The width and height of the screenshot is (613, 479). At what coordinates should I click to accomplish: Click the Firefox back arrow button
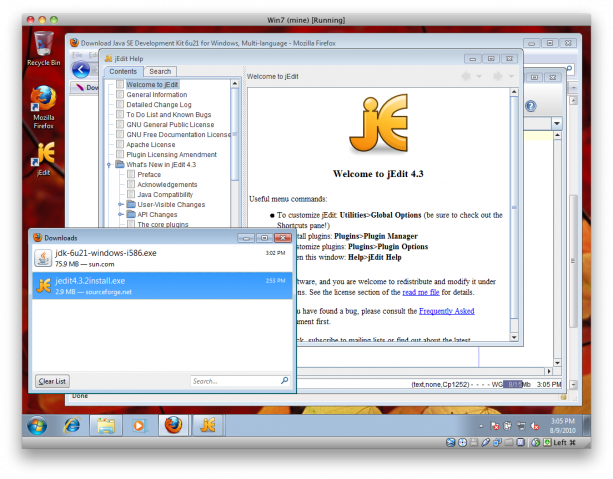click(81, 70)
